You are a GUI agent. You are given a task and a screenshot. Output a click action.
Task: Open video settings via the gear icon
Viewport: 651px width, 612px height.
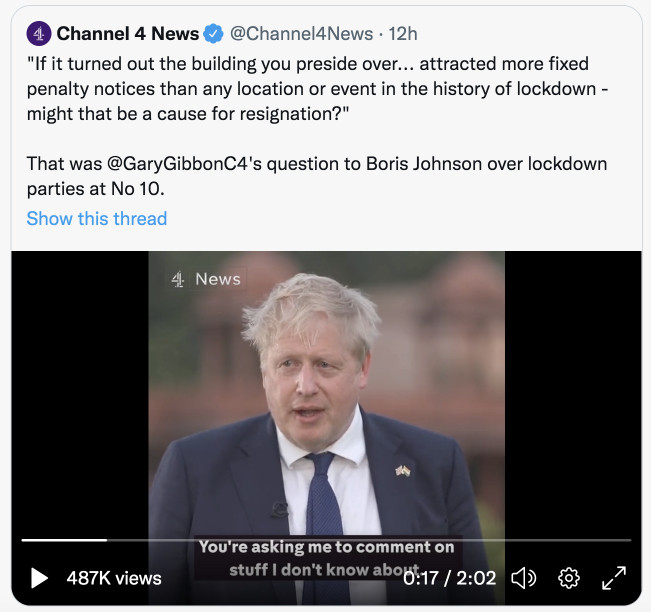(569, 577)
